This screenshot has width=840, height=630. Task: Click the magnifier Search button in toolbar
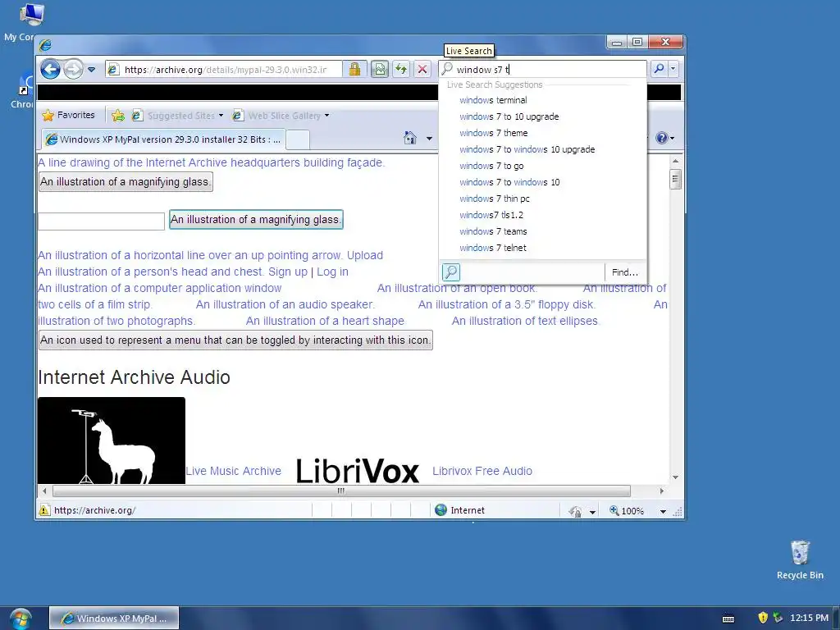[659, 69]
